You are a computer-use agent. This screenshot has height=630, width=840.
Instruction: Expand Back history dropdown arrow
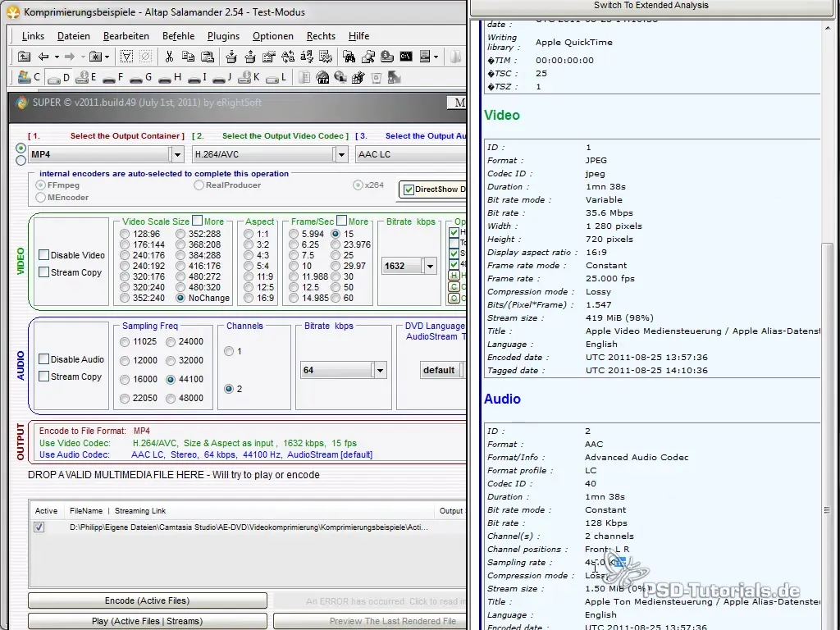point(57,57)
